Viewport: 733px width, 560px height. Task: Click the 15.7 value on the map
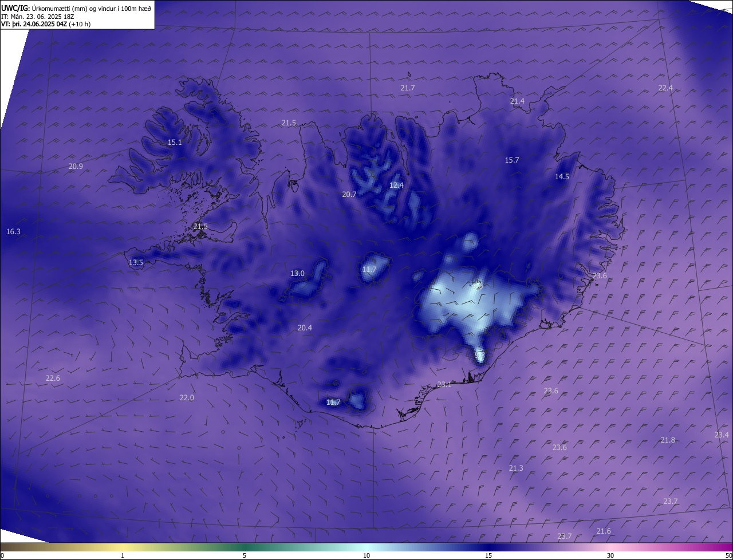512,160
